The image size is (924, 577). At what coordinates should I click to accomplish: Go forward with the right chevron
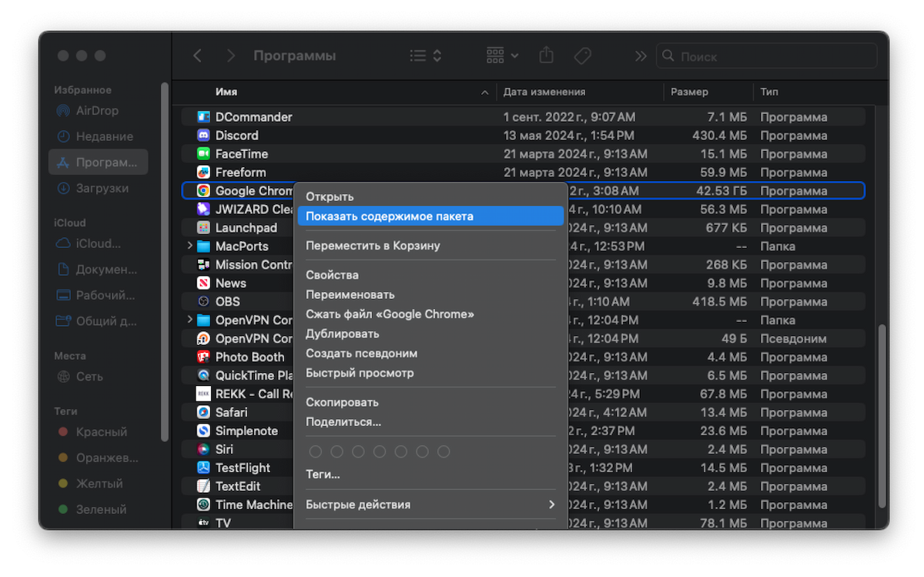click(230, 56)
